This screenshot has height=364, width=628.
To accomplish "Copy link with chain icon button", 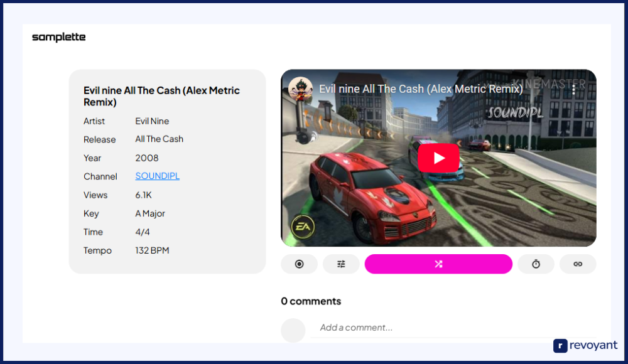I will pyautogui.click(x=578, y=264).
